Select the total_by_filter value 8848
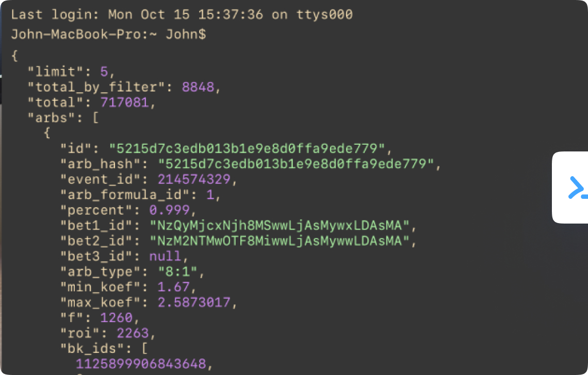 (198, 88)
